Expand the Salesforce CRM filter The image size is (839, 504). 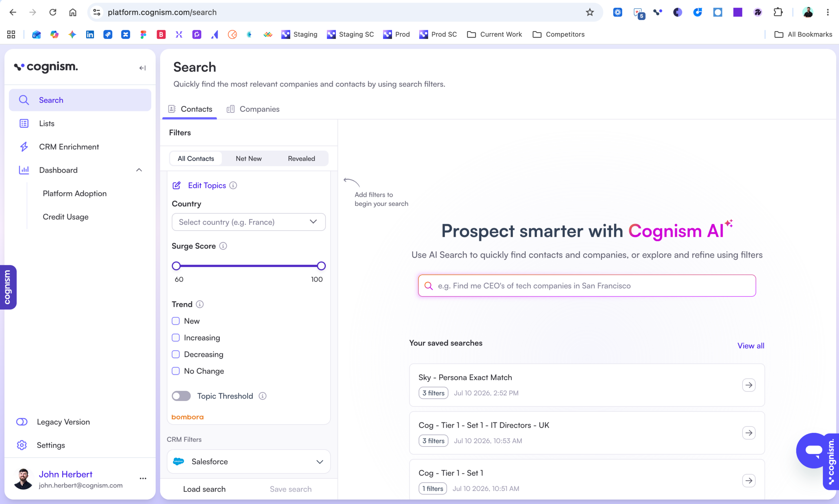coord(249,461)
